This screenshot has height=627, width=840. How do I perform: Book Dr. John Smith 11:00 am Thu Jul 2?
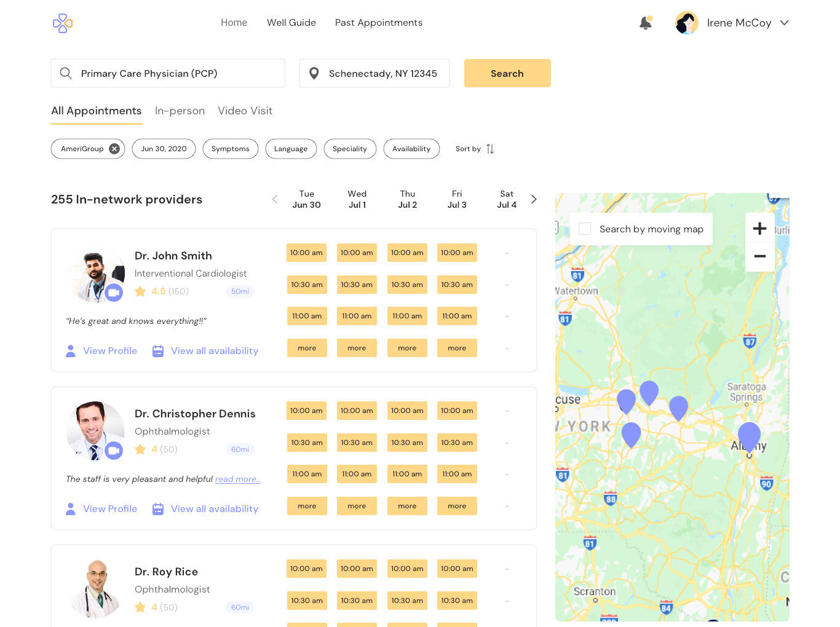tap(407, 316)
